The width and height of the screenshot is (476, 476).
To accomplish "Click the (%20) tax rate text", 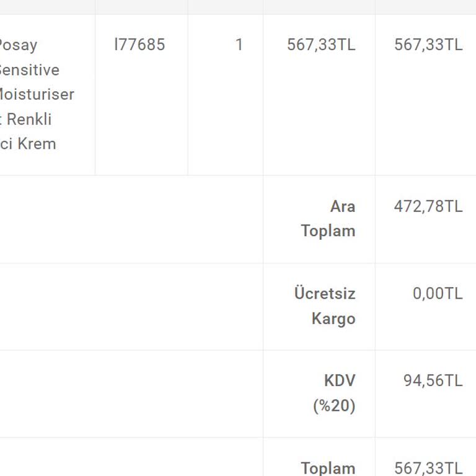I will click(334, 406).
